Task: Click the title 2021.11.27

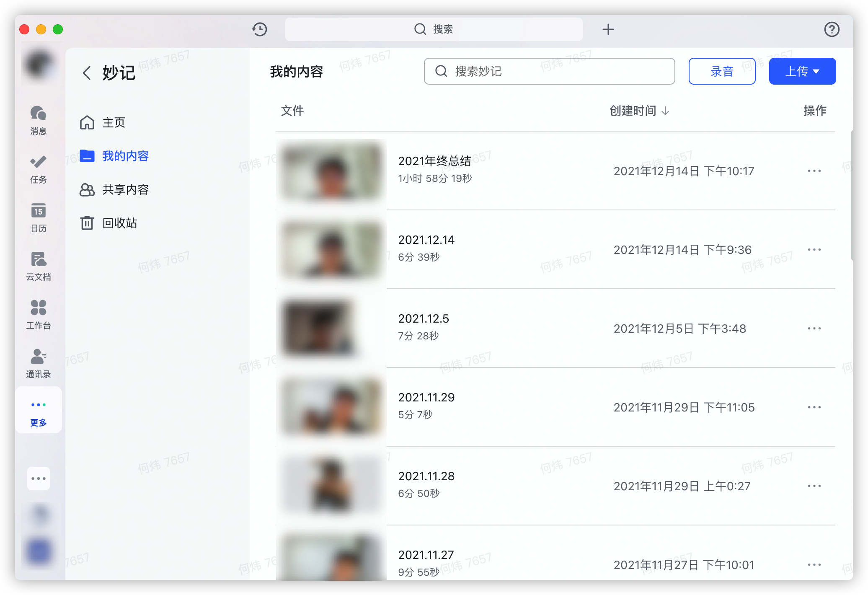Action: 426,555
